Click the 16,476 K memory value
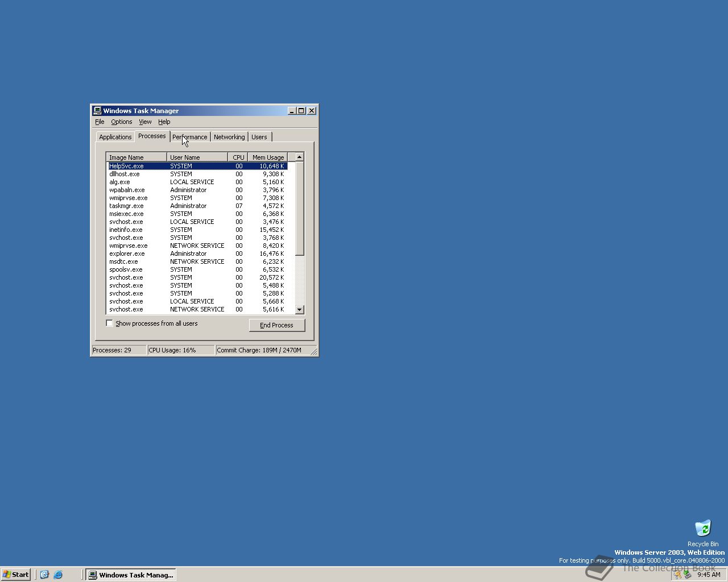The height and width of the screenshot is (582, 728). point(272,253)
